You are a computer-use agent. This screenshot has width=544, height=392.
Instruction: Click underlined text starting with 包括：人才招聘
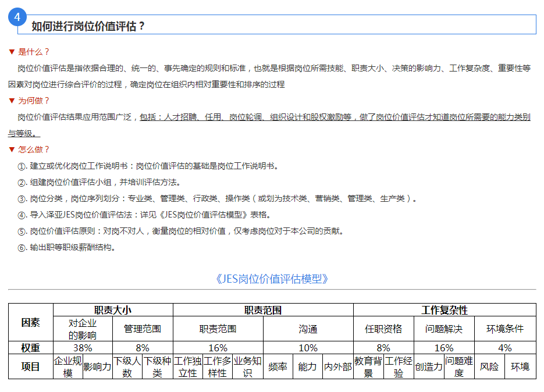pyautogui.click(x=335, y=117)
